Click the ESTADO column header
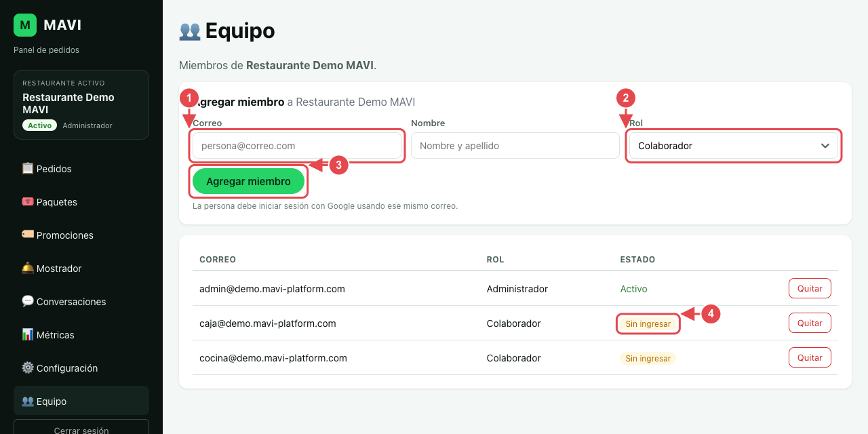The width and height of the screenshot is (868, 434). (637, 260)
